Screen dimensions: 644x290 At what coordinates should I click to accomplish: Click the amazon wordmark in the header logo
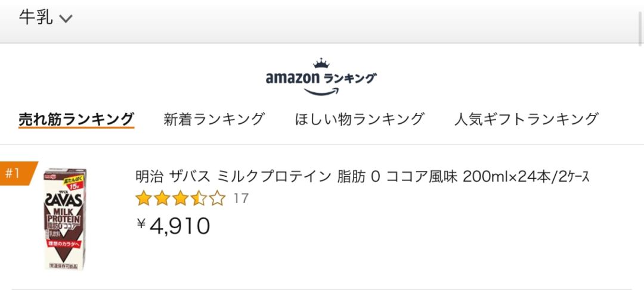293,78
